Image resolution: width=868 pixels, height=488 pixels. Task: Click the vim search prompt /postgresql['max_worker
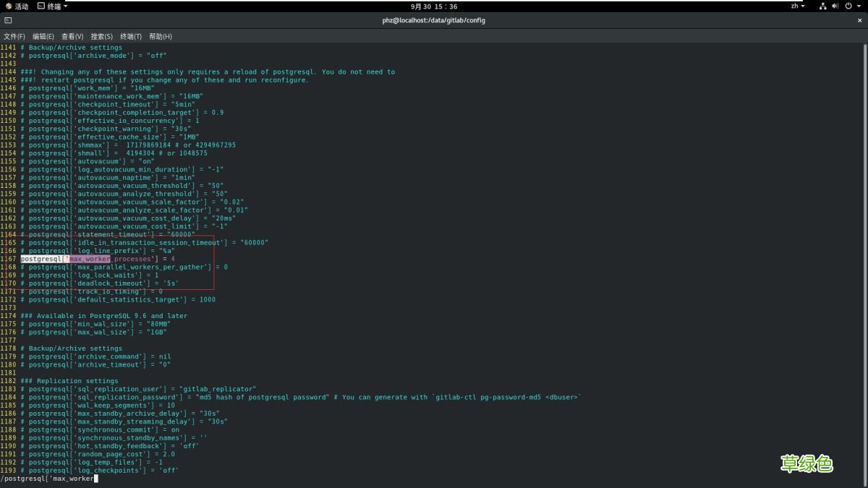pyautogui.click(x=49, y=478)
